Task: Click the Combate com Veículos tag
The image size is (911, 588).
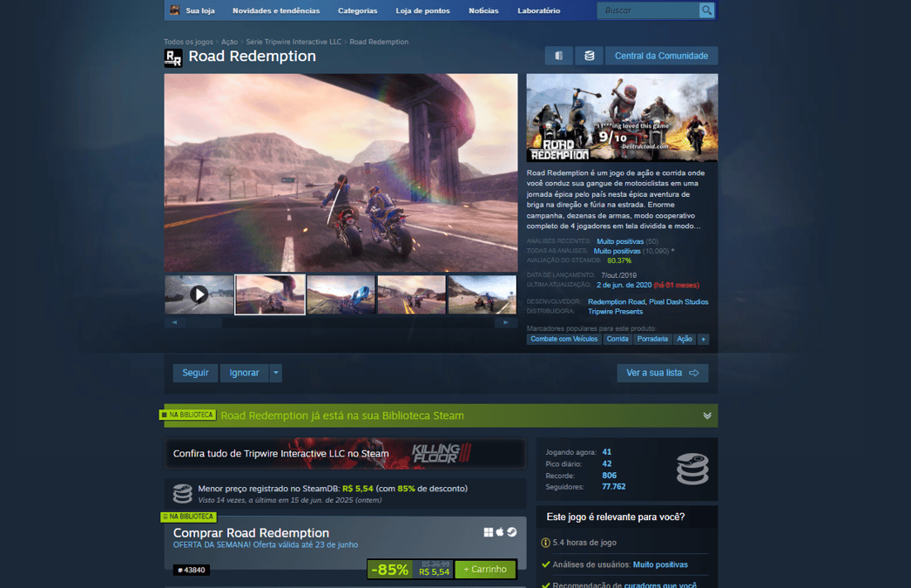Action: (563, 339)
